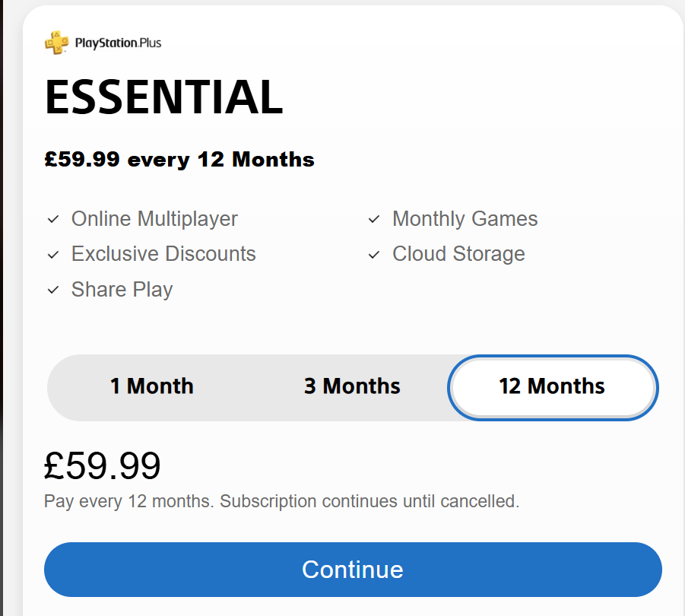
Task: Select the 1 Month billing option
Action: (x=151, y=386)
